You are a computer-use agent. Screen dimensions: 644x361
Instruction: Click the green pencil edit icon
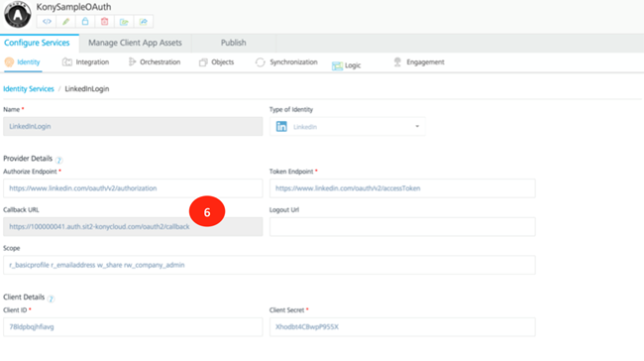65,22
